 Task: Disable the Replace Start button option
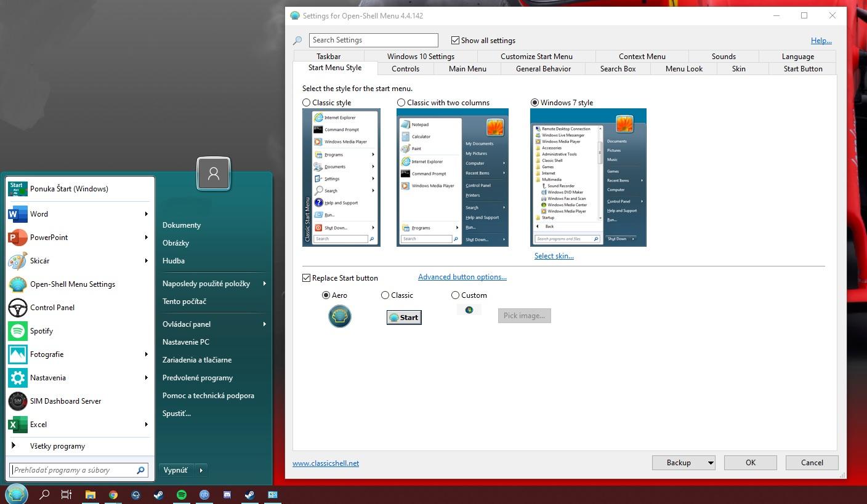(x=306, y=278)
